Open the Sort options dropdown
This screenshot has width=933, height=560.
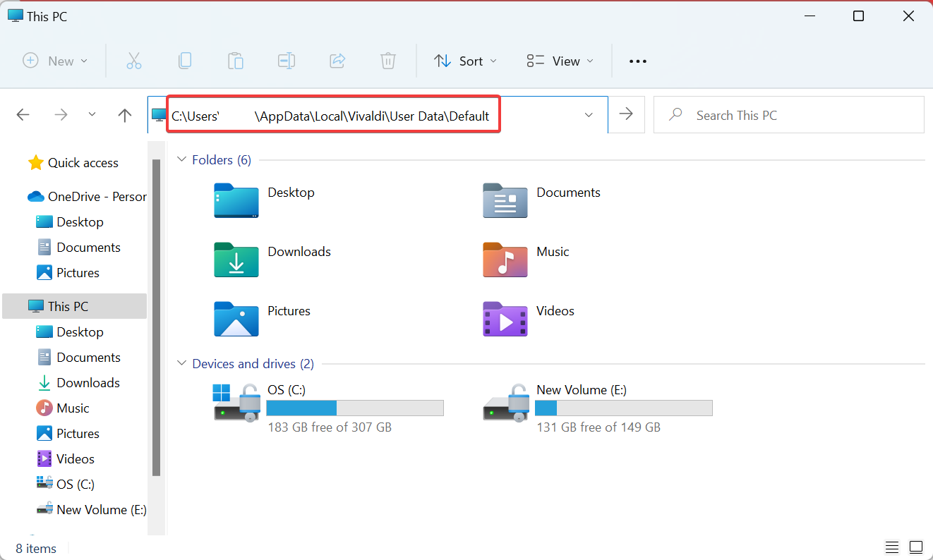tap(465, 61)
